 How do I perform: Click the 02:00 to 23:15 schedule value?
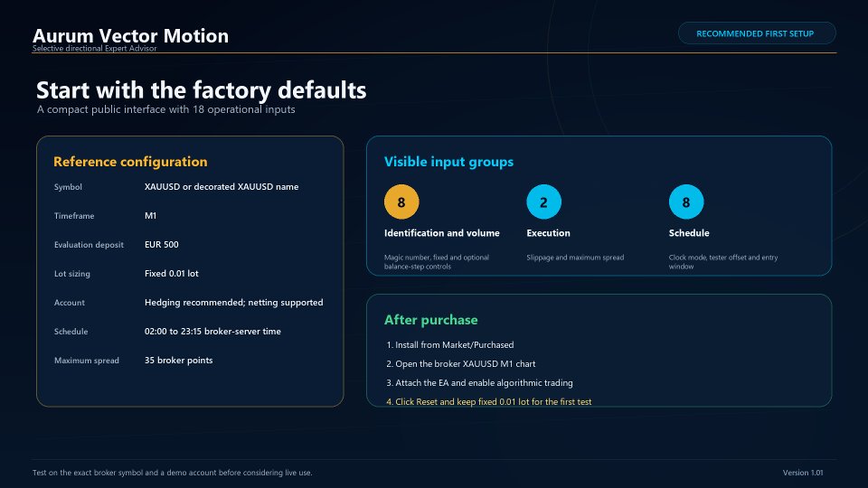point(212,332)
